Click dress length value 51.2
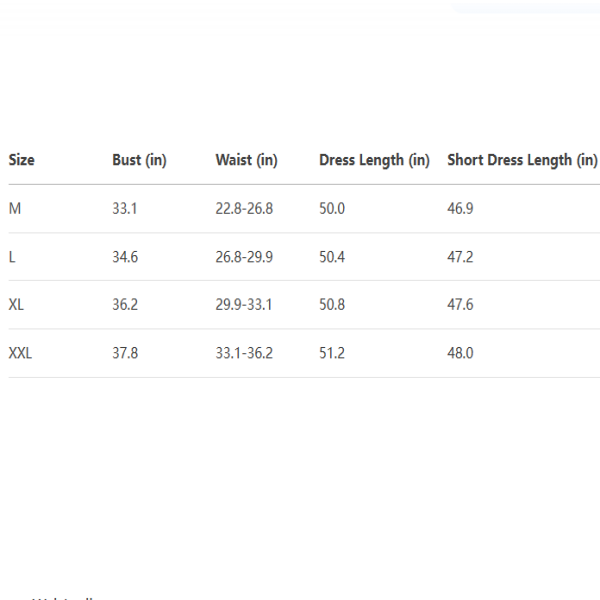The image size is (600, 600). point(332,353)
